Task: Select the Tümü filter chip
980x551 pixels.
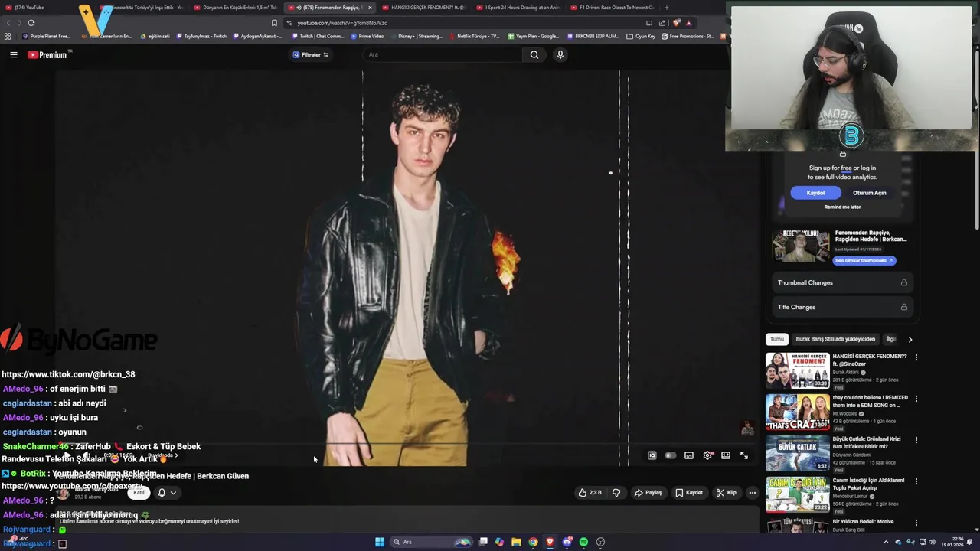Action: pos(777,339)
